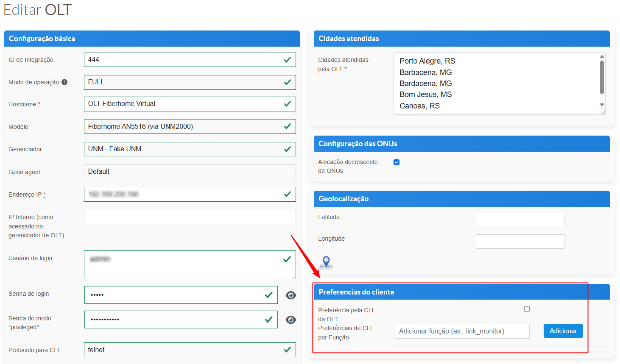Click the Longitude input field
The width and height of the screenshot is (620, 364).
click(519, 242)
